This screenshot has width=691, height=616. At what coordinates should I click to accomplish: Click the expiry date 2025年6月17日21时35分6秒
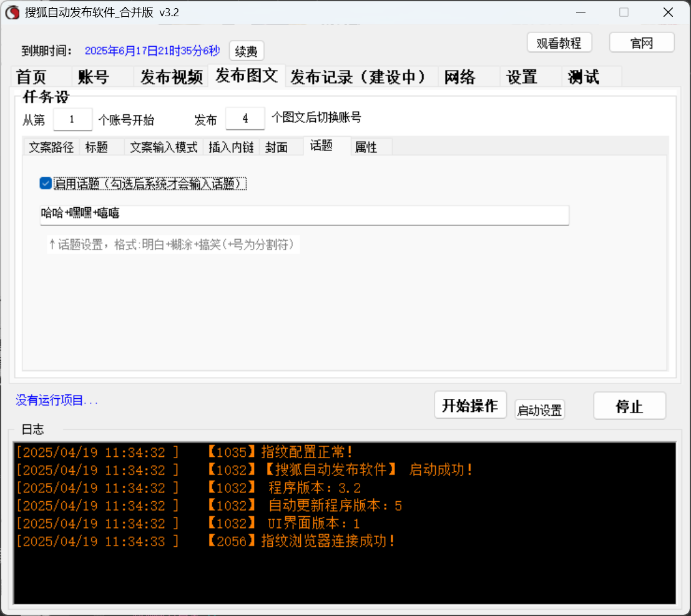(152, 51)
